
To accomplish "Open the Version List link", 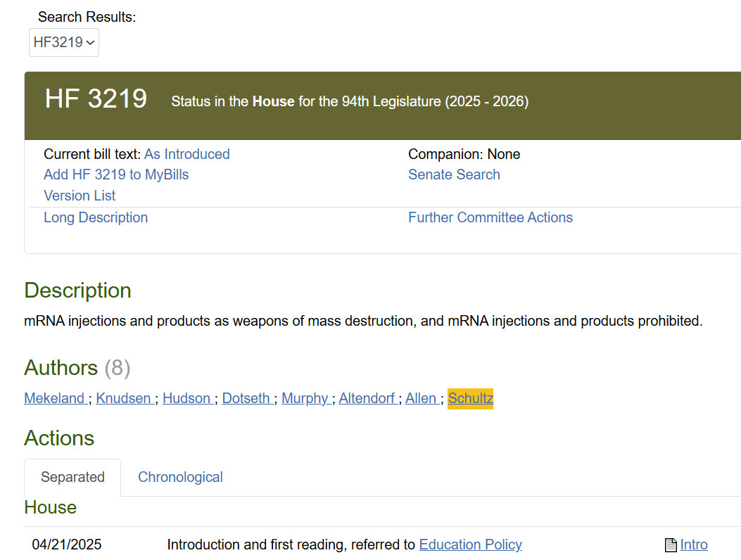I will pos(80,196).
